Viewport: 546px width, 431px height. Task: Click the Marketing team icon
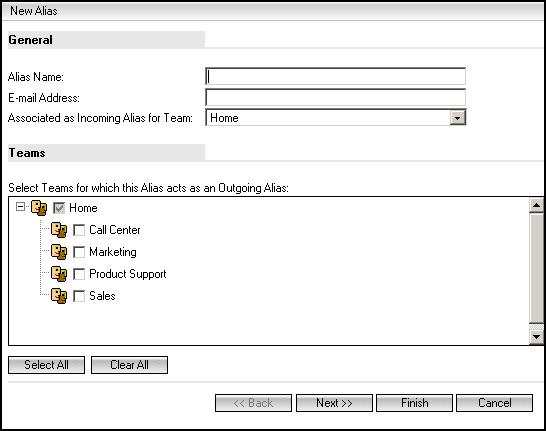[59, 252]
